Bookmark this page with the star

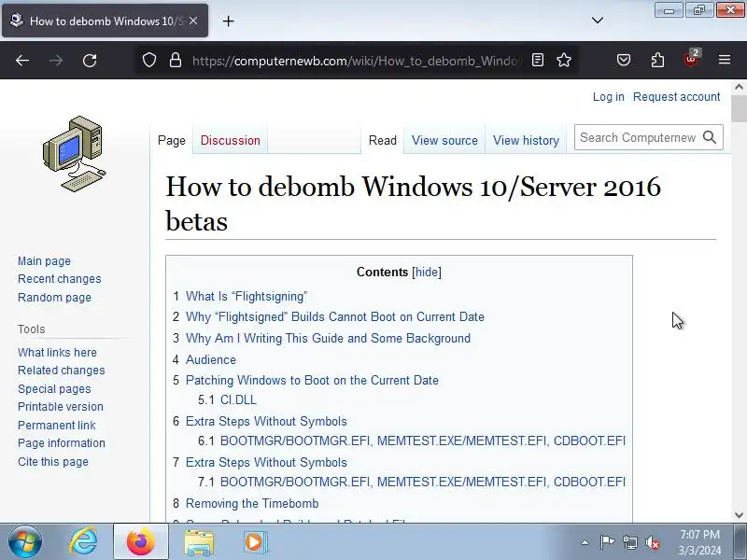564,60
